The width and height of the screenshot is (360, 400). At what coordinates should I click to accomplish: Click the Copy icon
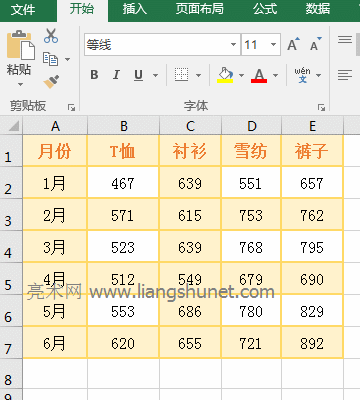click(x=51, y=59)
